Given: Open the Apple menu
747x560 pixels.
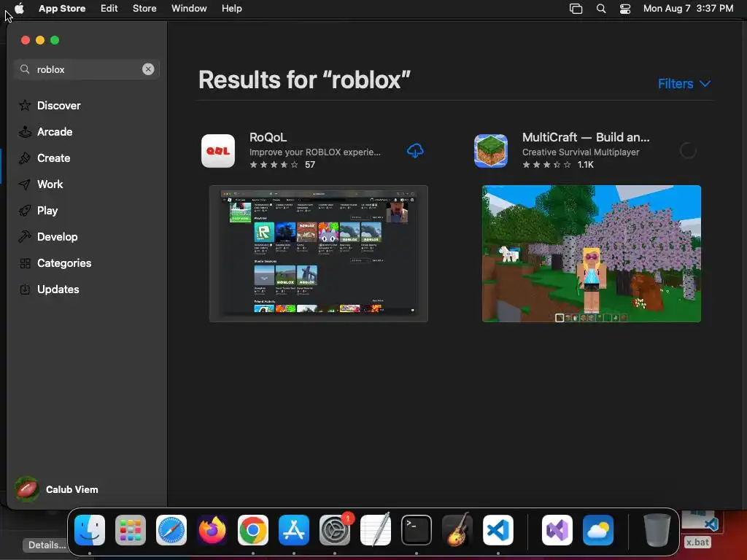Looking at the screenshot, I should coord(19,9).
